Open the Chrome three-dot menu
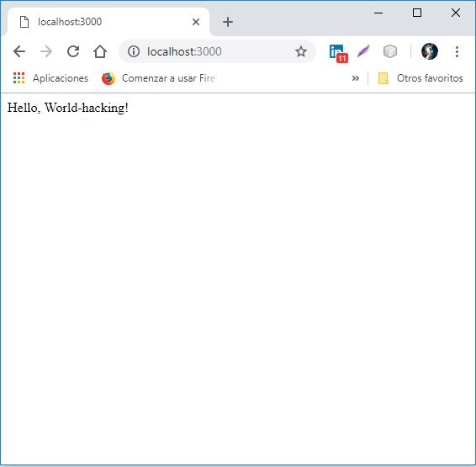This screenshot has height=467, width=476. (x=457, y=51)
